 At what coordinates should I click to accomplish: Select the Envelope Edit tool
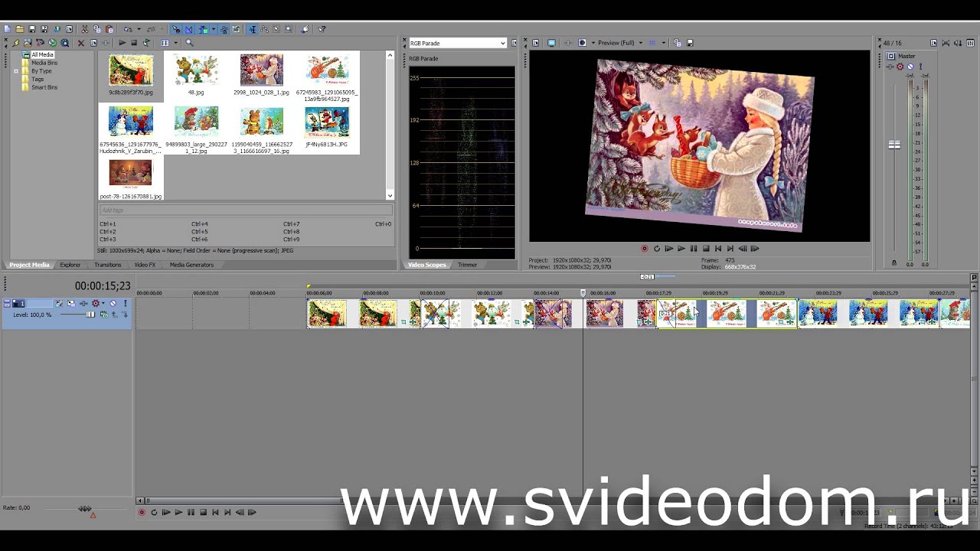(264, 29)
